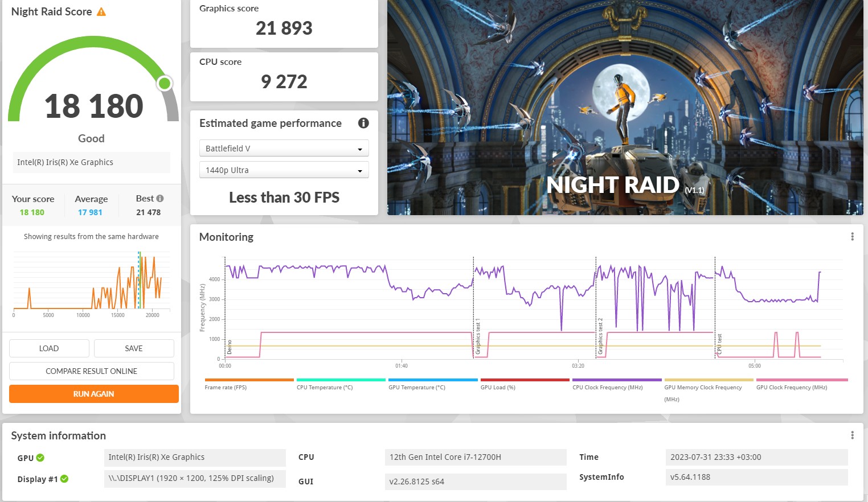The width and height of the screenshot is (868, 502).
Task: Click COMPARE RESULT ONLINE
Action: [x=92, y=371]
